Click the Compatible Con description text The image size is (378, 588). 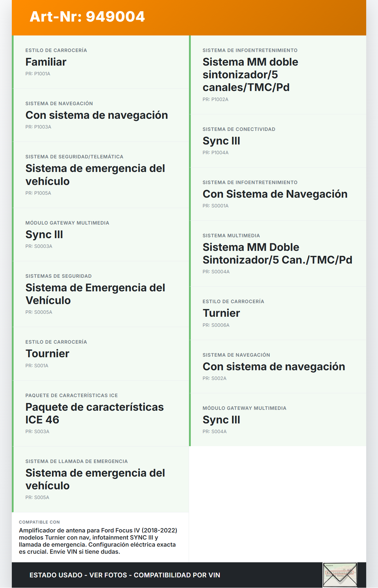(98, 541)
